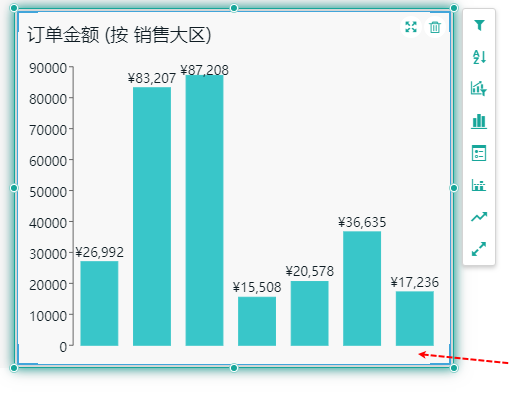Click the chart title 订单金额 (按 销售大区)
The width and height of the screenshot is (509, 400).
coord(119,35)
